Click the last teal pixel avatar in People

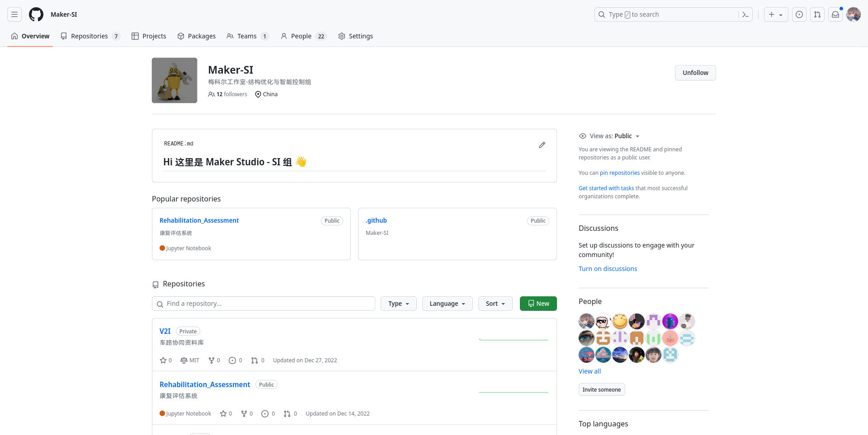[670, 355]
